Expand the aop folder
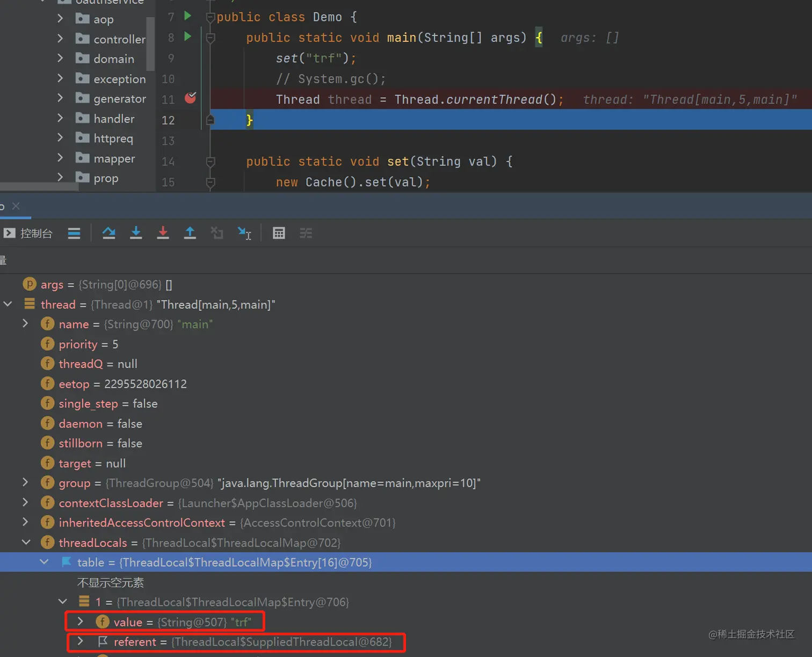 tap(60, 19)
